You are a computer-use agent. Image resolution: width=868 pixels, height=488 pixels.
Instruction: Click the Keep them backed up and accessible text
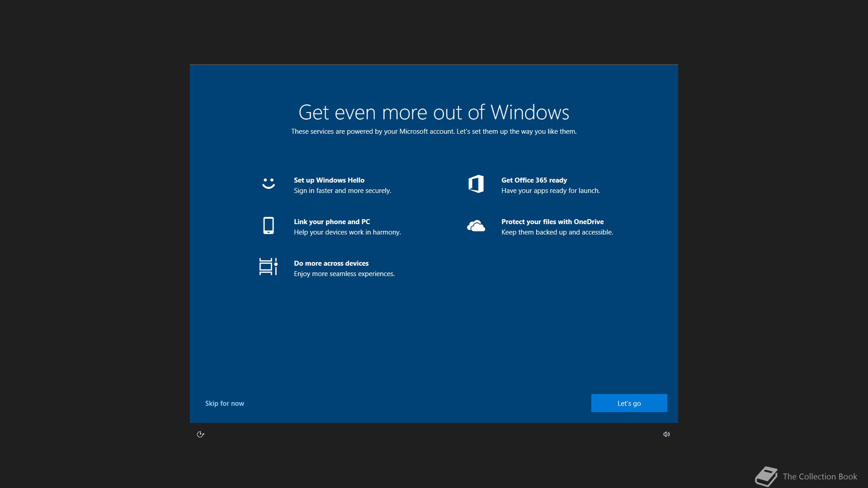point(557,232)
